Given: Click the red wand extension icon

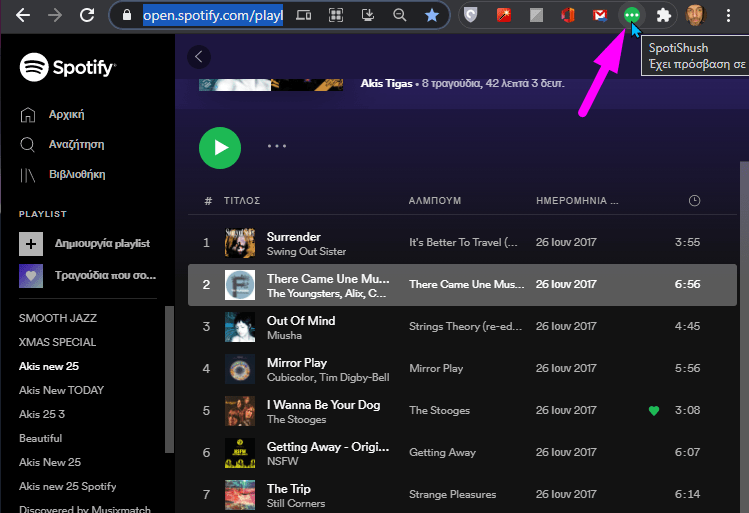Looking at the screenshot, I should pyautogui.click(x=504, y=15).
